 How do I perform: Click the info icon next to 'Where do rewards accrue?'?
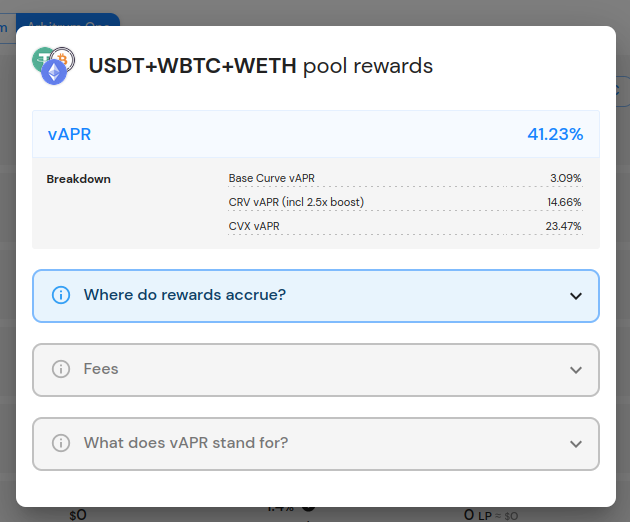(x=61, y=295)
